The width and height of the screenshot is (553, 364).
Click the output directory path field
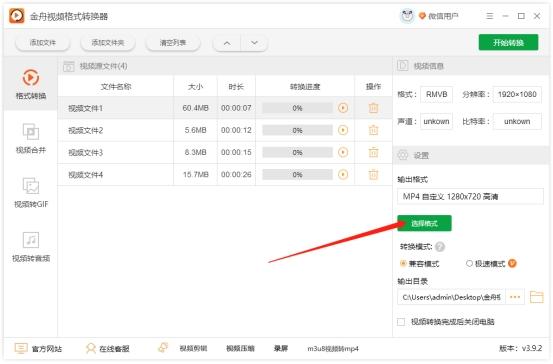451,297
